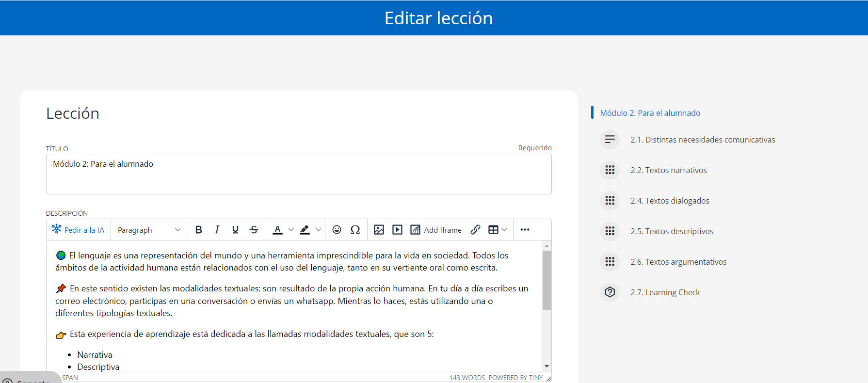Image resolution: width=868 pixels, height=383 pixels.
Task: Click the Pedir a la IA button
Action: coord(79,230)
